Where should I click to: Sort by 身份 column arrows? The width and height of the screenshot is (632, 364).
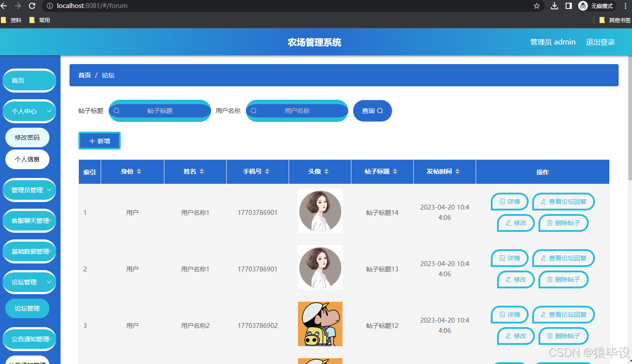(139, 171)
